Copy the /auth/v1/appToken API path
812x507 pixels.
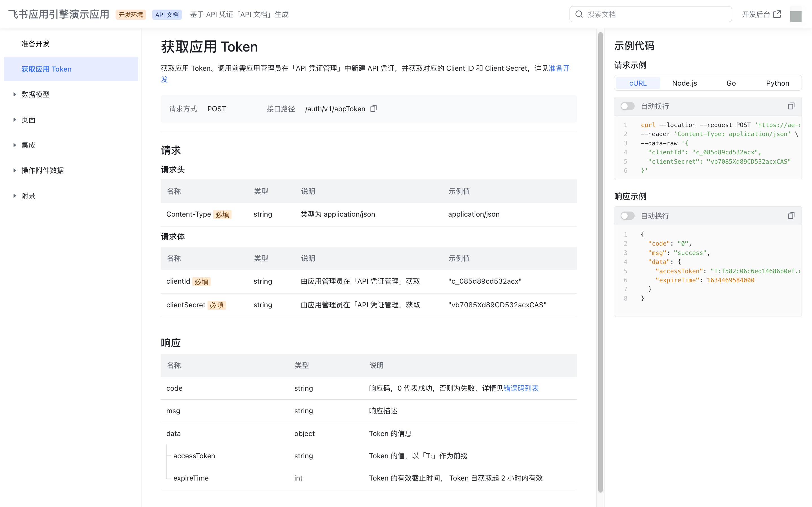pos(374,109)
